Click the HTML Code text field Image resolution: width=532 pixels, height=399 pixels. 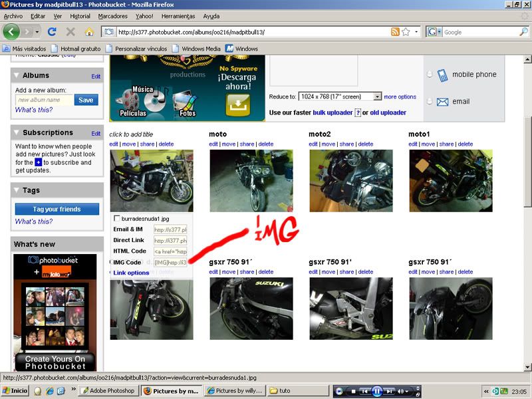tap(170, 251)
